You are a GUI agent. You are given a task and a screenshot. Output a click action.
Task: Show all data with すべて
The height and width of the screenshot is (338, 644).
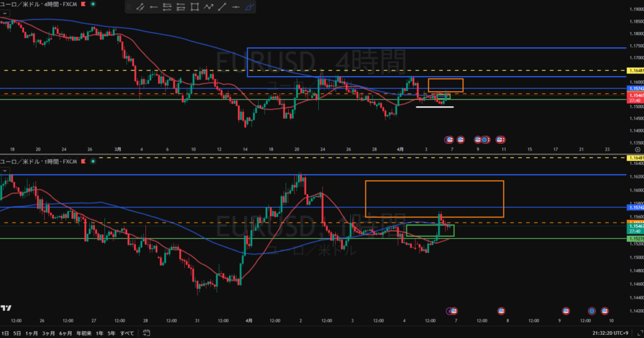127,332
